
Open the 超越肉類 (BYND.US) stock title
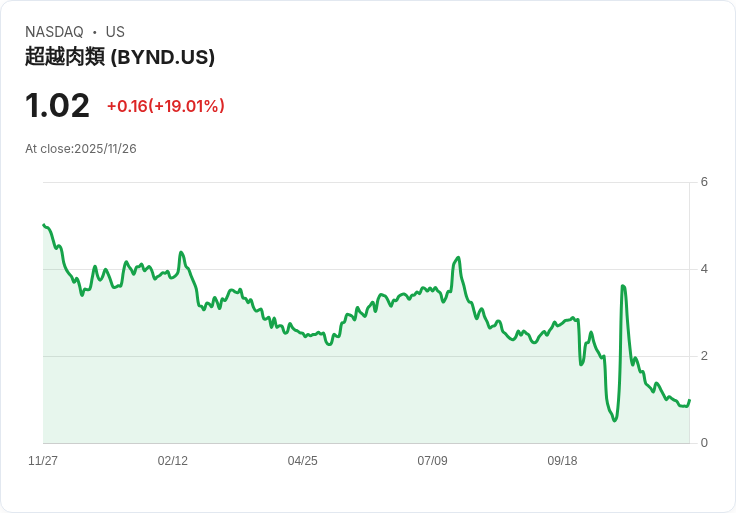(x=120, y=57)
